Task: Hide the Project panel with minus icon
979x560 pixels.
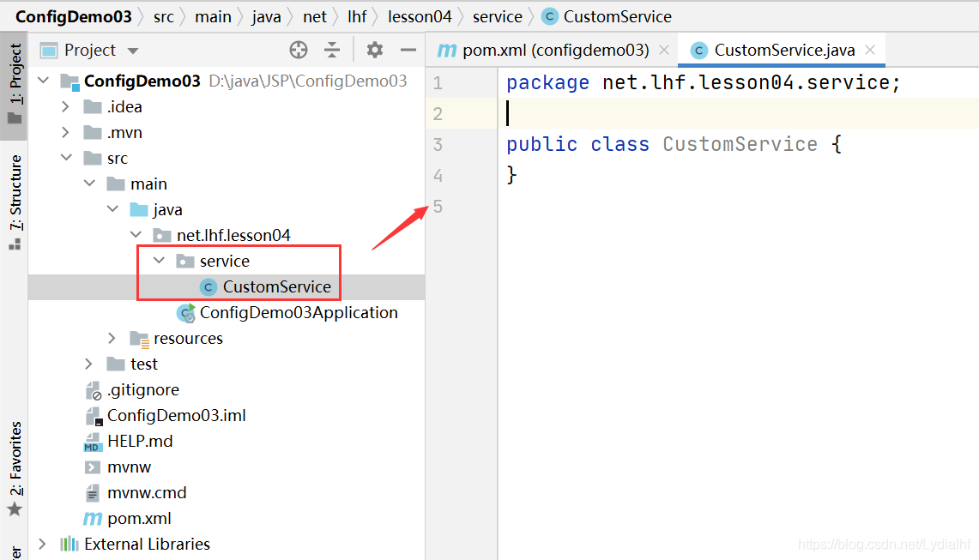Action: 408,50
